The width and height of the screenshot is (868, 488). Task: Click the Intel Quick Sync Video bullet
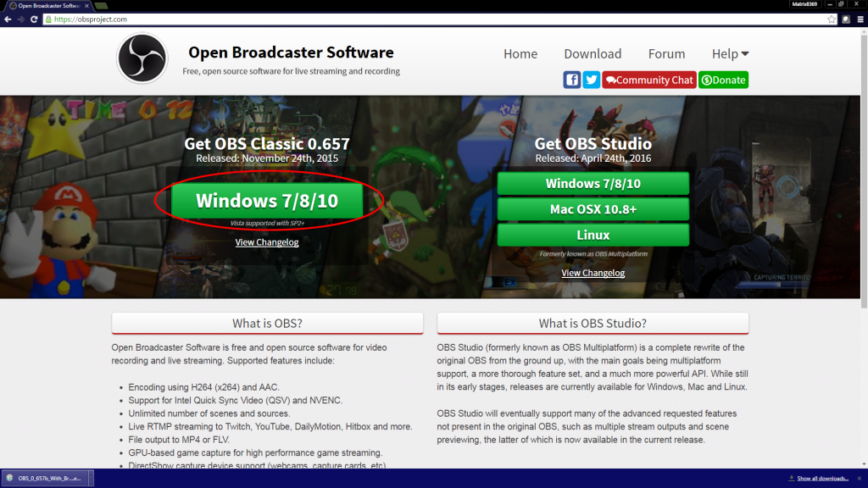click(x=236, y=400)
